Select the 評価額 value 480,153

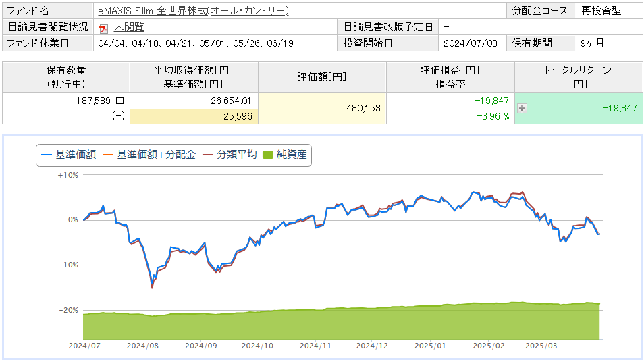point(363,109)
